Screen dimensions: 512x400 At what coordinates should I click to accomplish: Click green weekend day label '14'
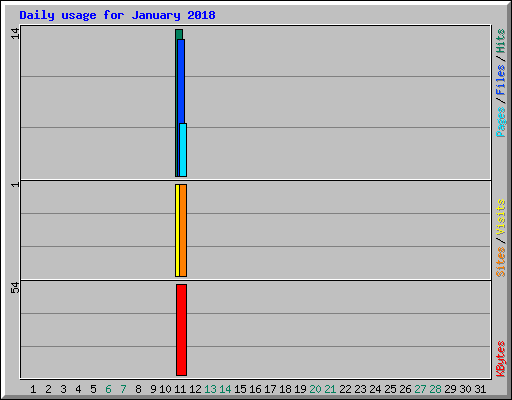225,389
